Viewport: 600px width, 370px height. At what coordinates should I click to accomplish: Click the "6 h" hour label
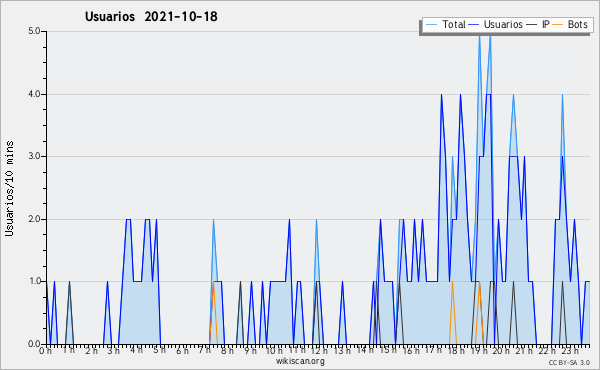tap(182, 351)
